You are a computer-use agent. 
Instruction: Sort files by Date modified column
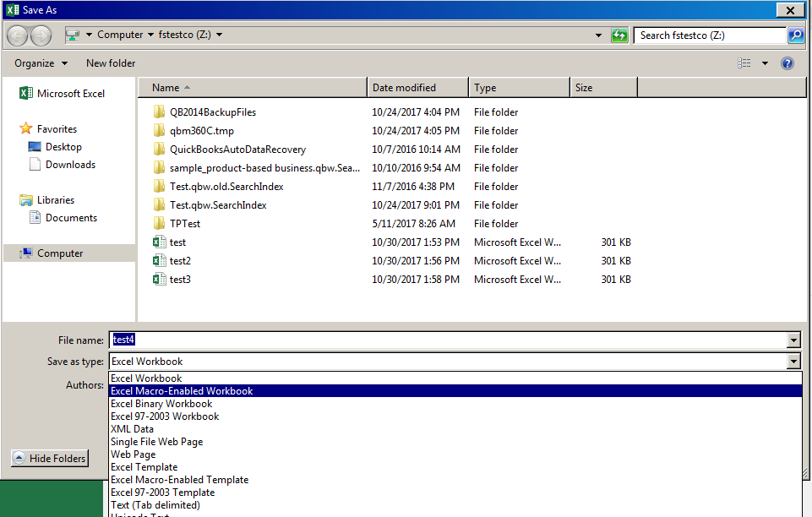(418, 88)
